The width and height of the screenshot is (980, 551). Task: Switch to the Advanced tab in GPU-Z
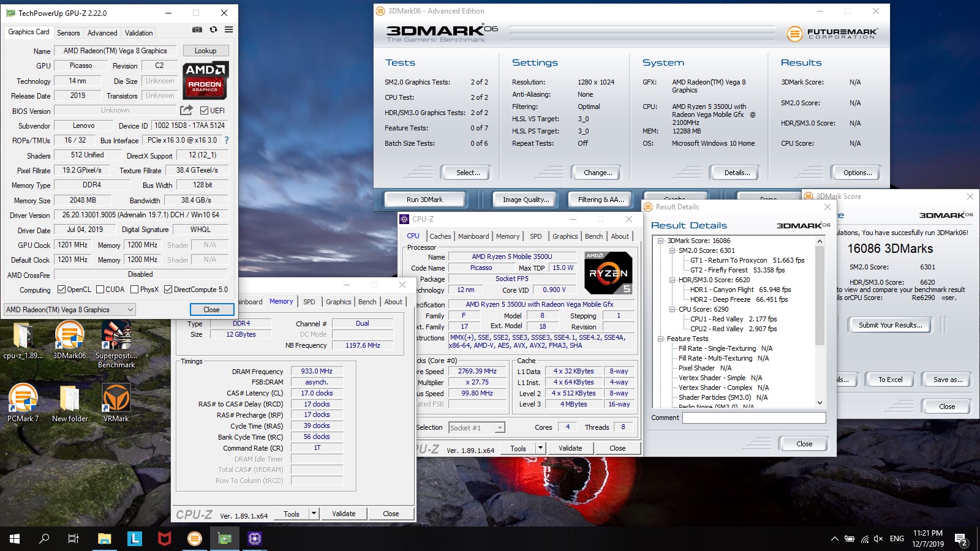102,33
